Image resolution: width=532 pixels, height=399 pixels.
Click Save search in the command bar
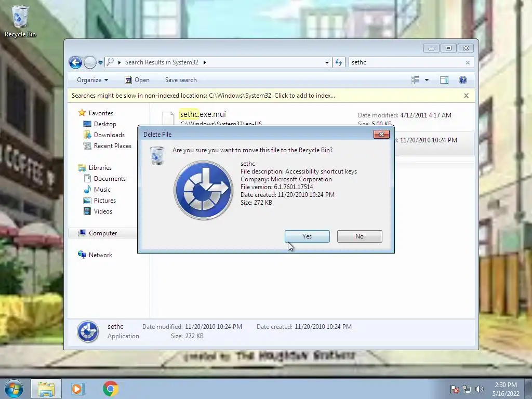click(181, 80)
